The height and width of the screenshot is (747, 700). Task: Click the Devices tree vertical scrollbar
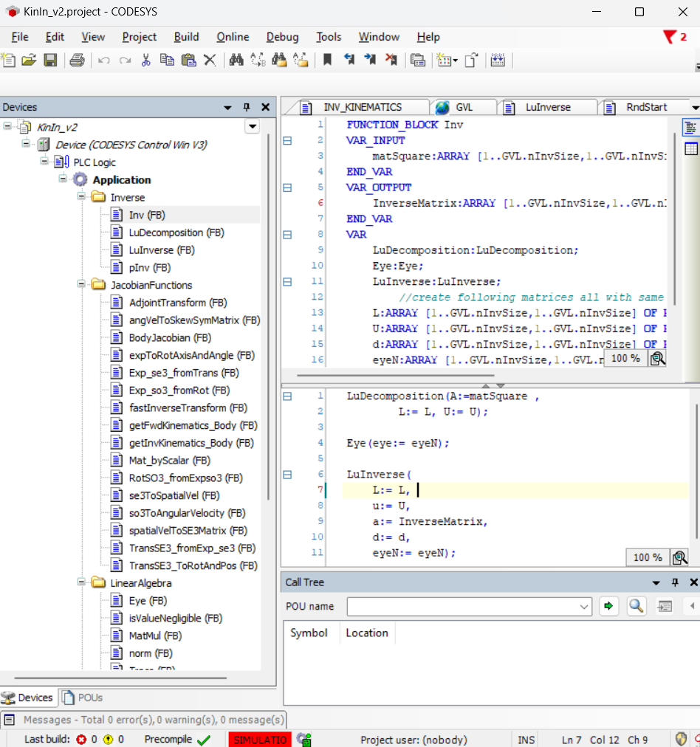coord(268,317)
